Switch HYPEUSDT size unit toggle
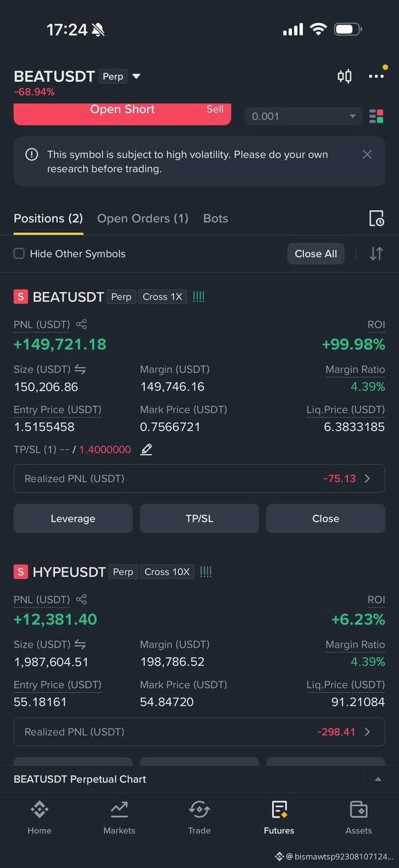 coord(80,644)
